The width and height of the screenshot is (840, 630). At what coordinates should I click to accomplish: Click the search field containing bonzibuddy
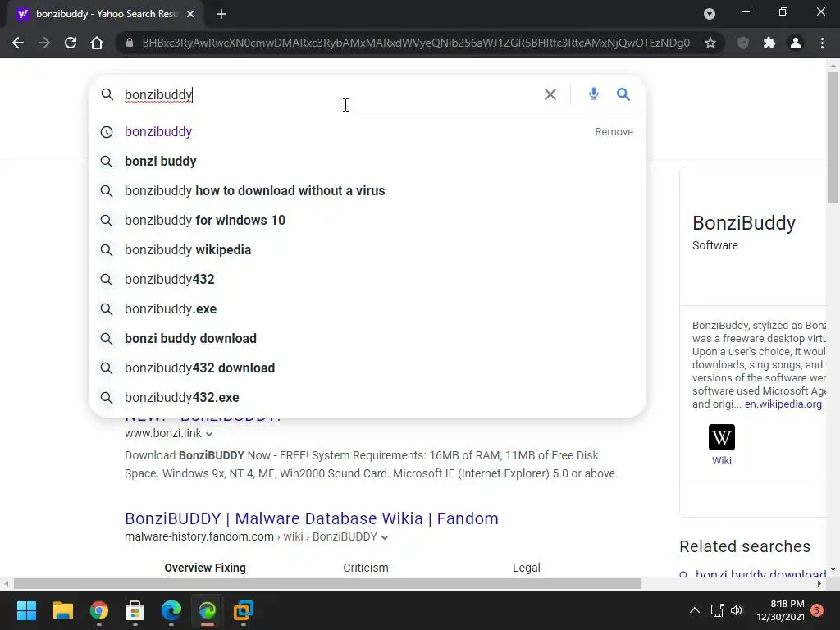click(330, 95)
